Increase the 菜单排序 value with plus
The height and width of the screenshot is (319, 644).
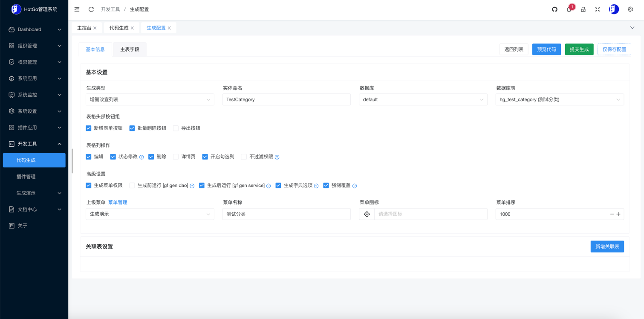(618, 214)
